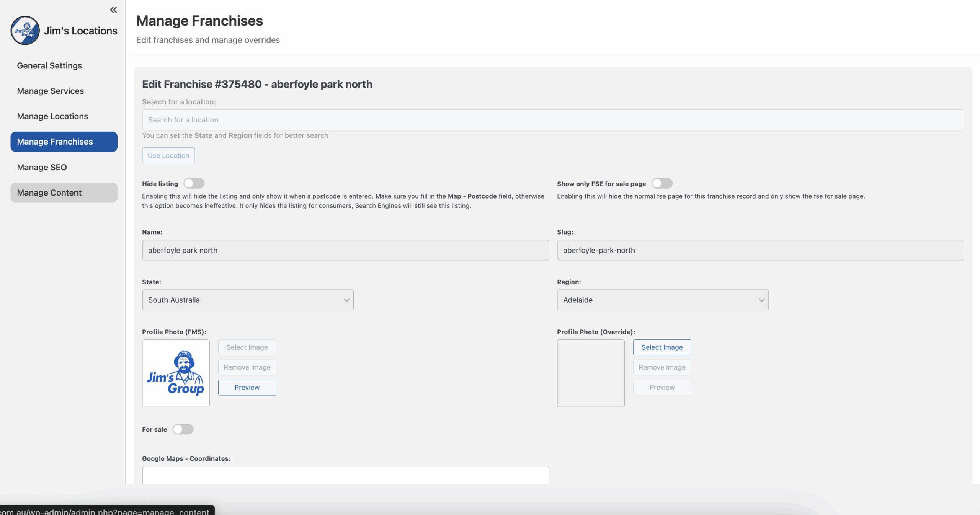Click the Slug text field
The width and height of the screenshot is (980, 515).
[760, 250]
